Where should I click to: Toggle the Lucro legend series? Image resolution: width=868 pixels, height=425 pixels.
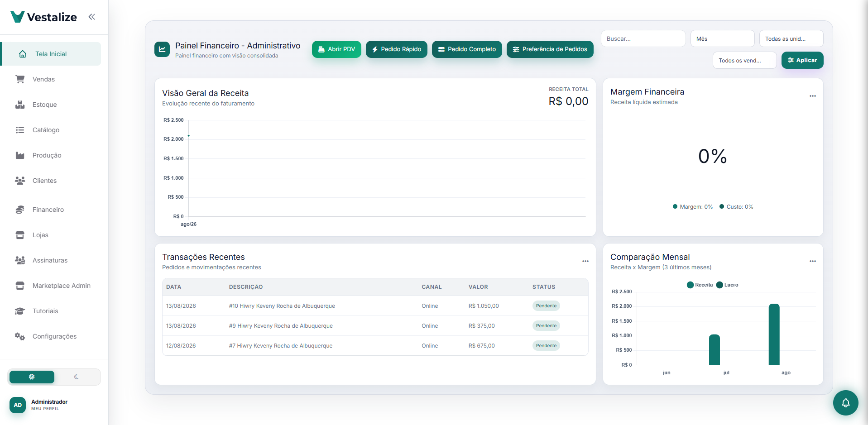click(x=727, y=285)
